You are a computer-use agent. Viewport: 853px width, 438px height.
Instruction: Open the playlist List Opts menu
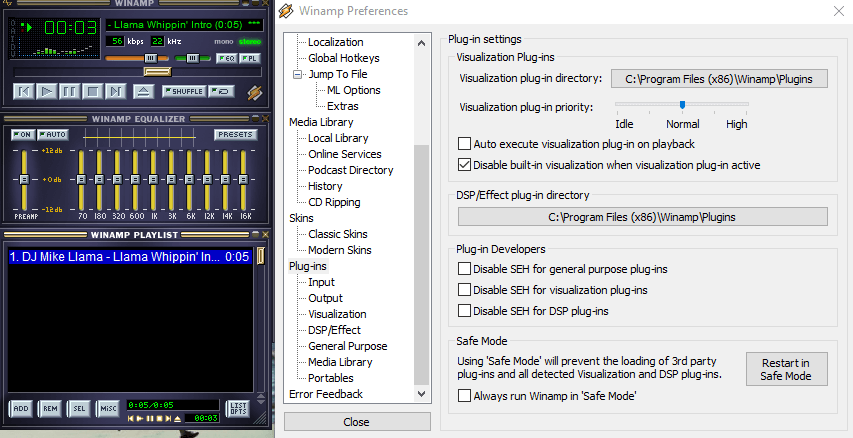pyautogui.click(x=238, y=408)
